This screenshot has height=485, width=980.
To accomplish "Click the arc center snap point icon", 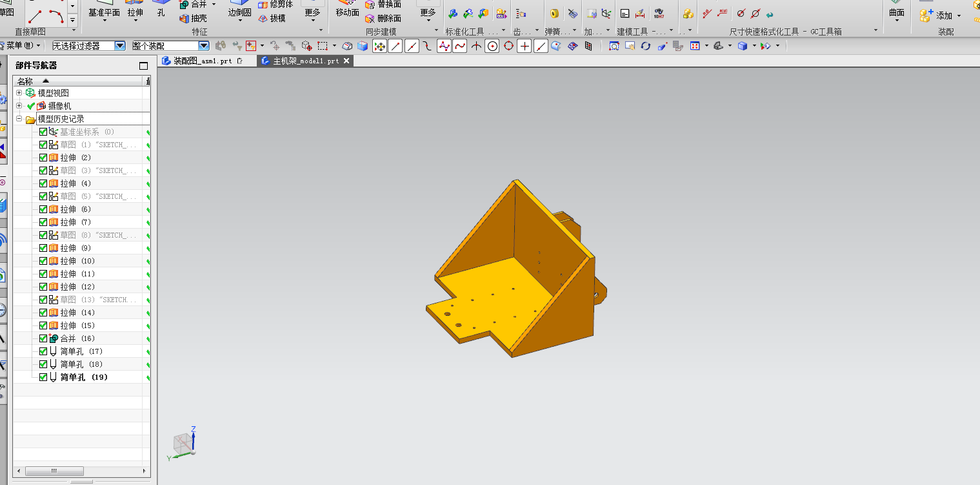I will tap(492, 46).
